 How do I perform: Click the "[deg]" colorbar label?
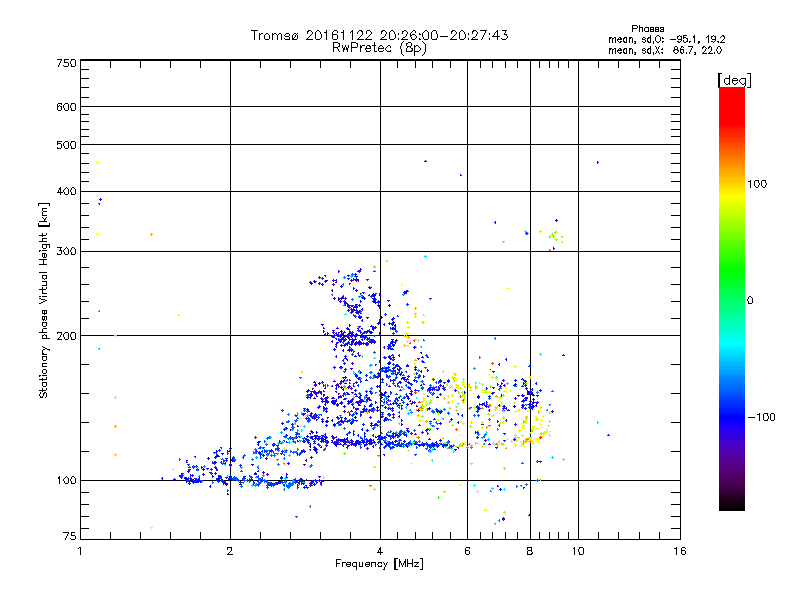734,80
